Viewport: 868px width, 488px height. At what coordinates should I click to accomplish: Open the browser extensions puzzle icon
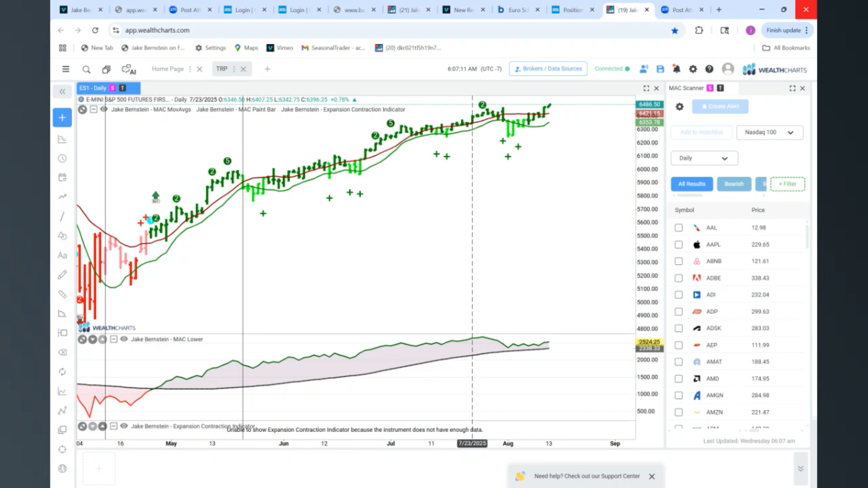[699, 30]
